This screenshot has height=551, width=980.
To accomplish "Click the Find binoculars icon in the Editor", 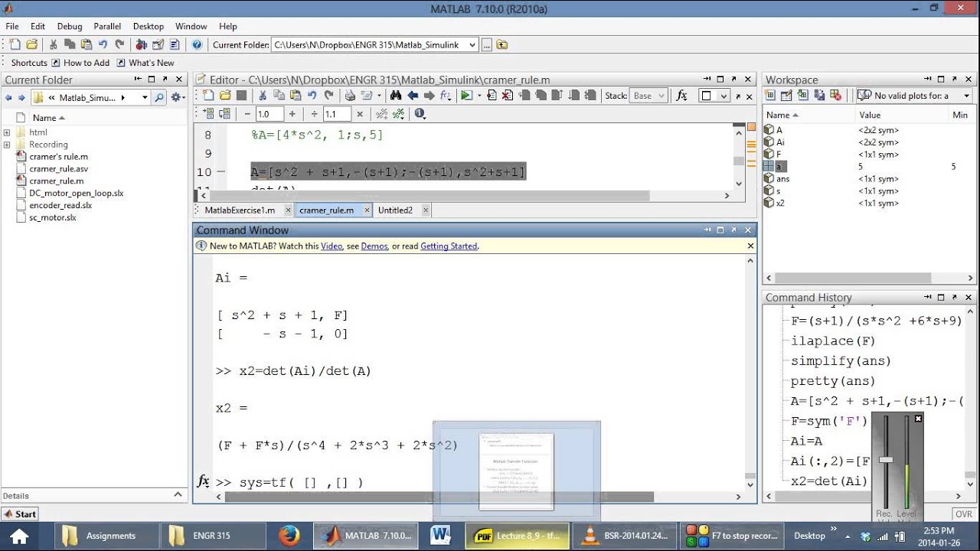I will pos(396,96).
